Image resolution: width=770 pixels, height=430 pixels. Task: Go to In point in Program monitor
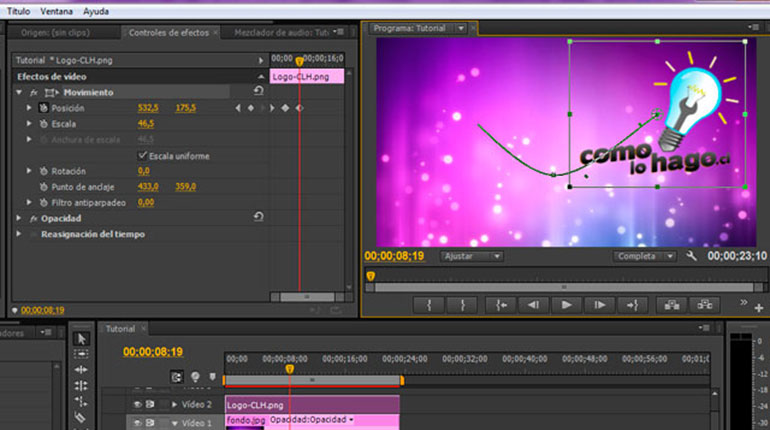[x=501, y=305]
